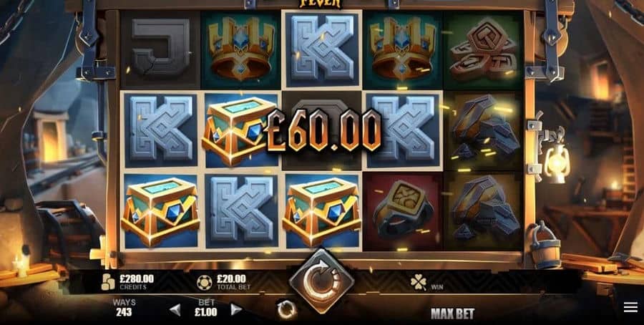Open the hamburger menu
644x325 pixels.
tap(630, 307)
